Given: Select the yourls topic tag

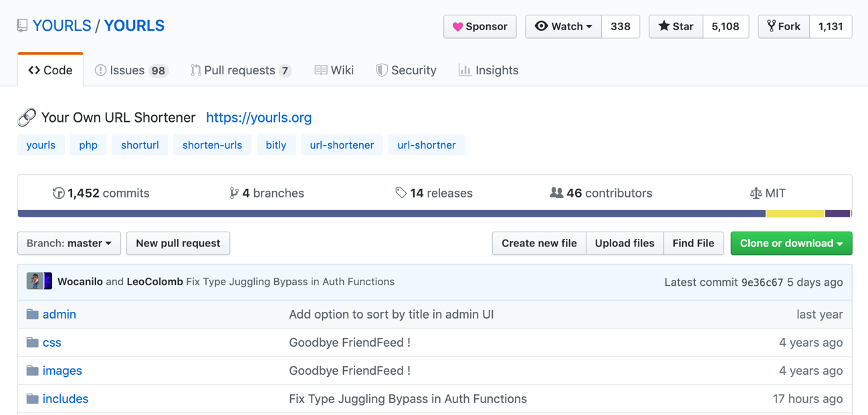Looking at the screenshot, I should [41, 145].
